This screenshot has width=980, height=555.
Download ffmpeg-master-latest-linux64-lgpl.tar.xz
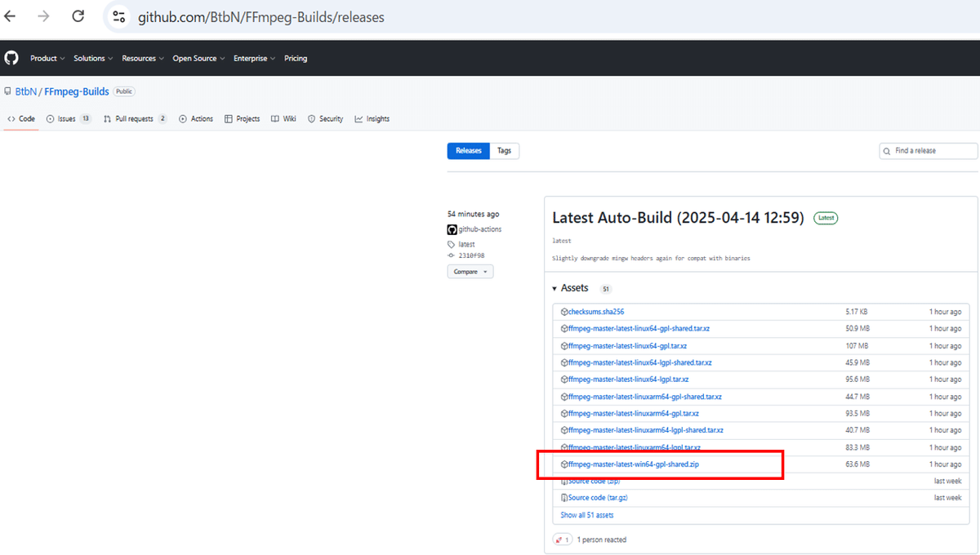point(629,380)
